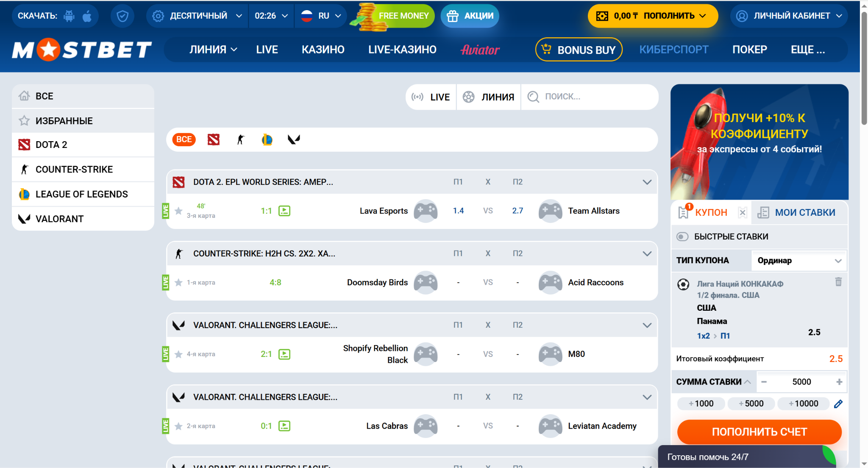Click the АКЦИИ promotions button
Screen dimensions: 868x468
tap(470, 16)
